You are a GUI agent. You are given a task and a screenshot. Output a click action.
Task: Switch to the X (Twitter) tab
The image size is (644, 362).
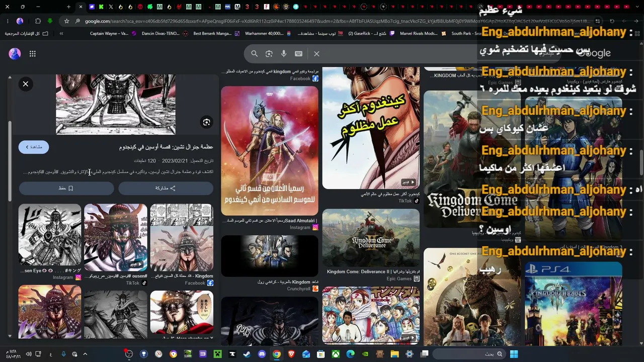click(x=111, y=7)
